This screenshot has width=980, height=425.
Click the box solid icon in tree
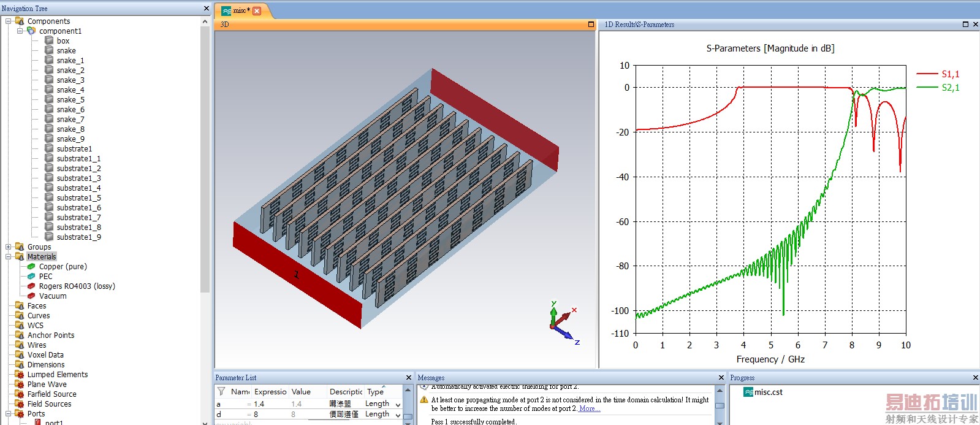[x=49, y=40]
